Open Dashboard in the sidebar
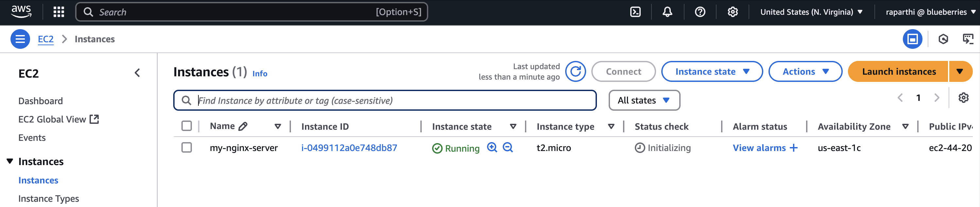 pyautogui.click(x=40, y=101)
